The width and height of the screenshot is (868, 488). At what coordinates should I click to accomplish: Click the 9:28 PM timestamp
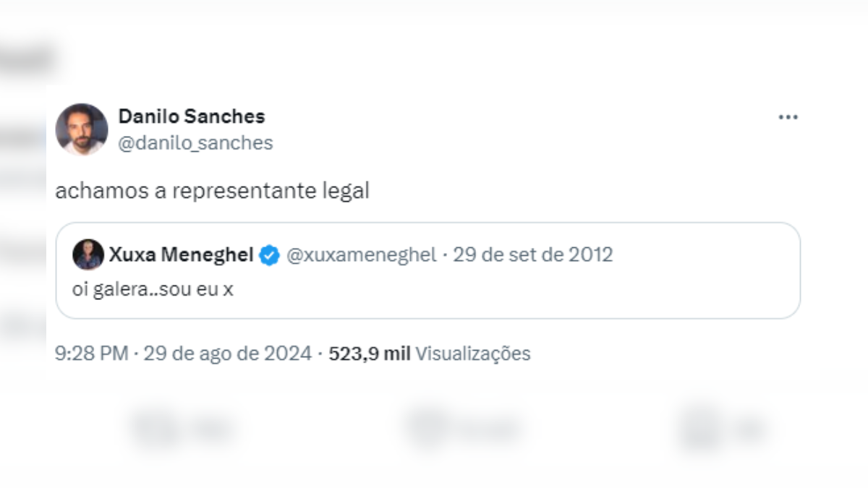(91, 354)
